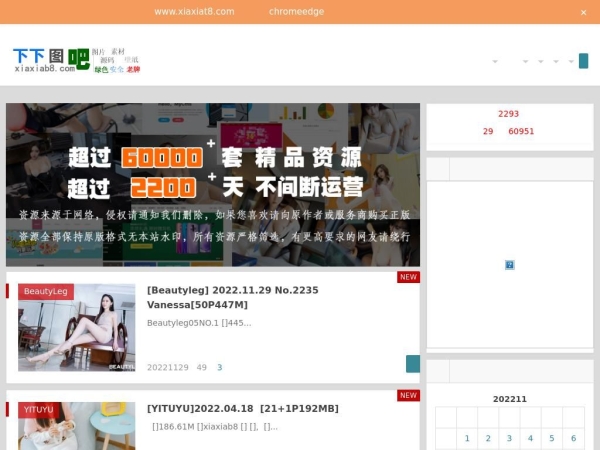Open the 60000 resources promo banner
The height and width of the screenshot is (450, 600).
point(213,185)
